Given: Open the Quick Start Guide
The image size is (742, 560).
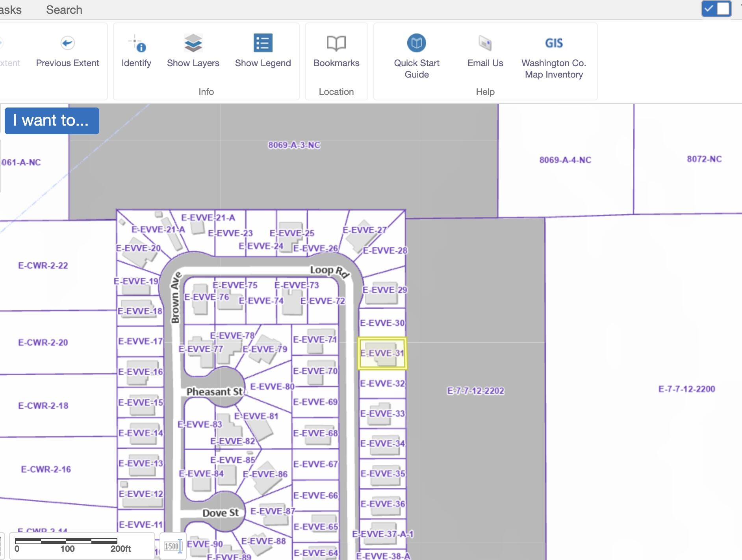Looking at the screenshot, I should click(416, 43).
